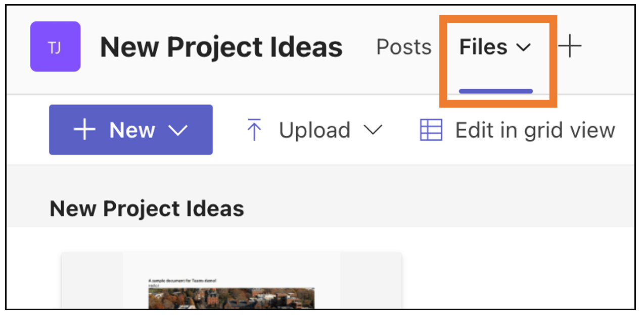Open the New button dropdown chevron

pos(177,131)
